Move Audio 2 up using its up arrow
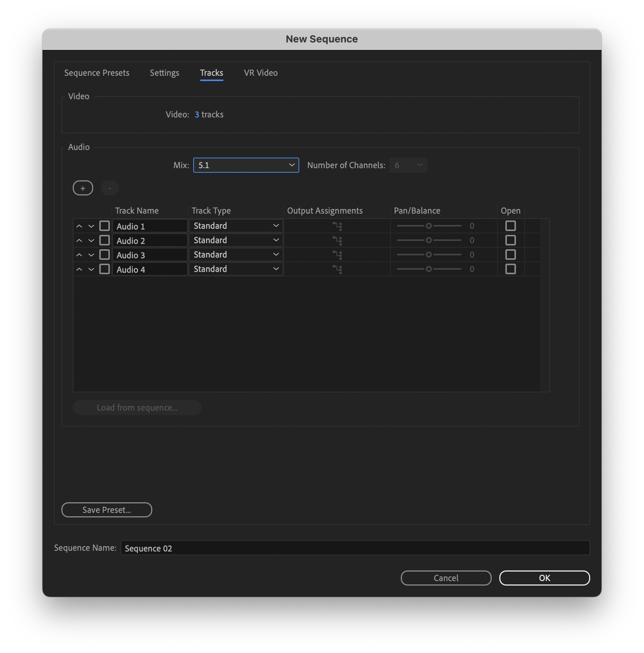The height and width of the screenshot is (653, 644). point(80,240)
